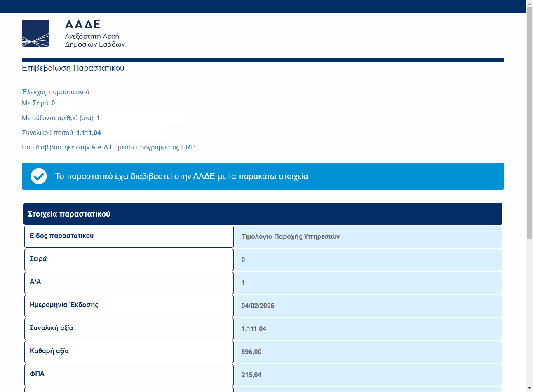Click the 'Με Σειρά' label

pos(35,103)
